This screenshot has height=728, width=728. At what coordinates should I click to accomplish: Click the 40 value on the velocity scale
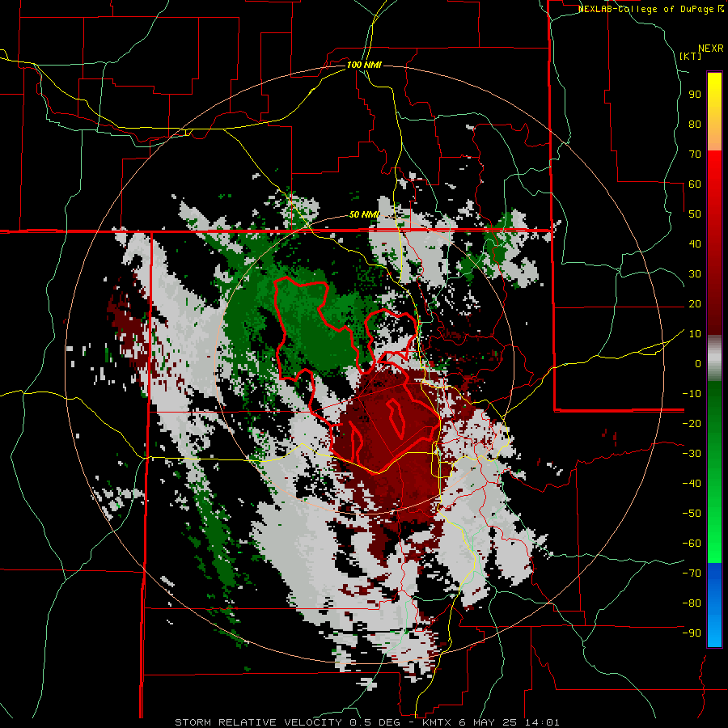point(695,243)
